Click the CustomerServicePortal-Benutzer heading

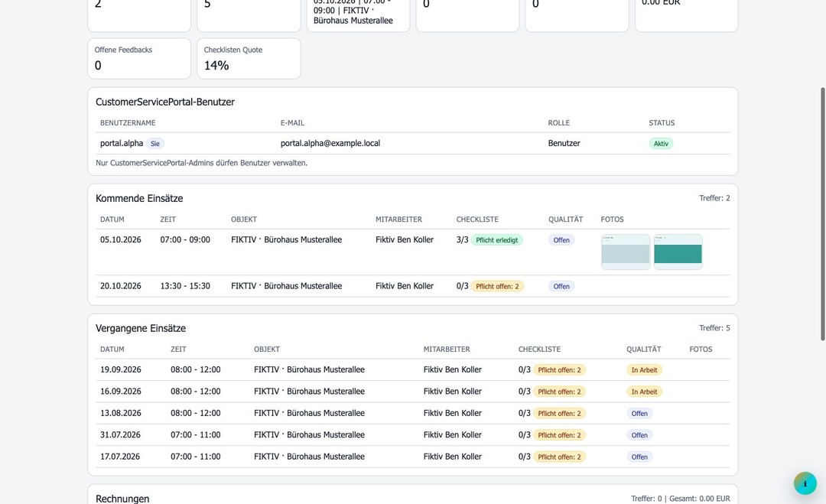165,102
